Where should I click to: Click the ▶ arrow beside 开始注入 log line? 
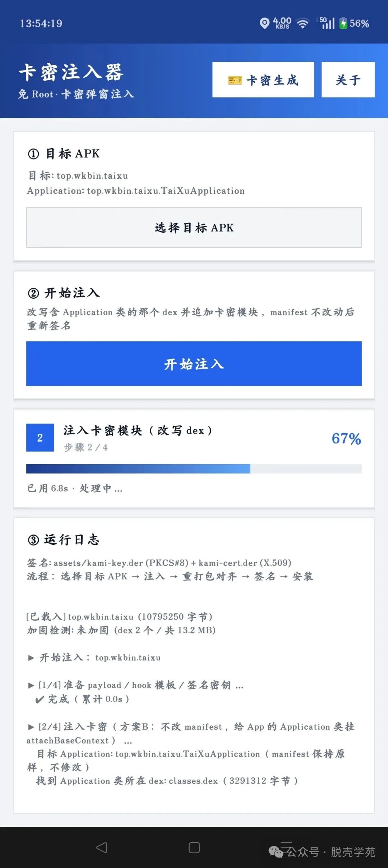pyautogui.click(x=31, y=658)
